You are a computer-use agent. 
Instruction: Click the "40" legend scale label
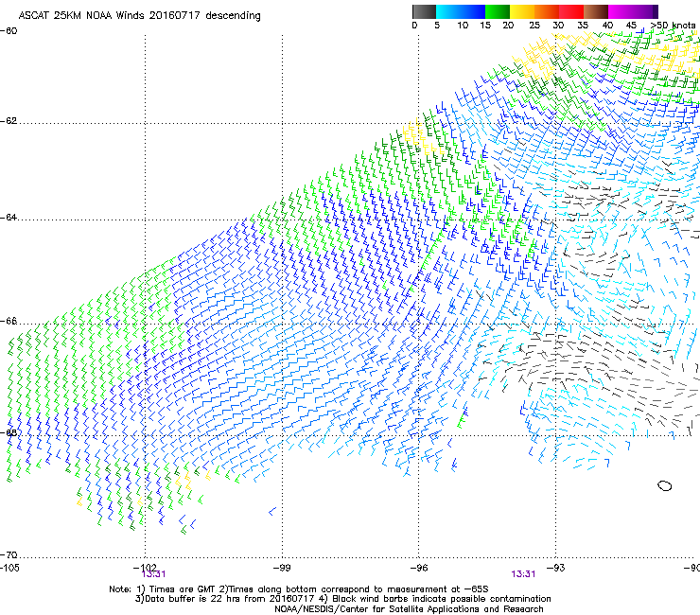click(x=607, y=26)
